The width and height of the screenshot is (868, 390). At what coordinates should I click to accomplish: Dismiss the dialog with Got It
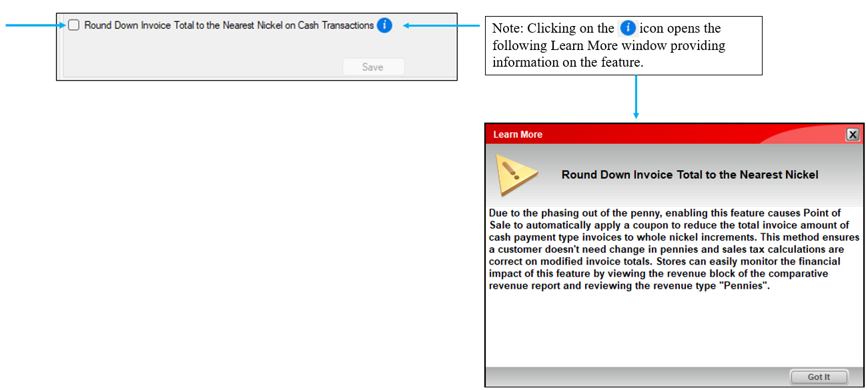[x=819, y=377]
